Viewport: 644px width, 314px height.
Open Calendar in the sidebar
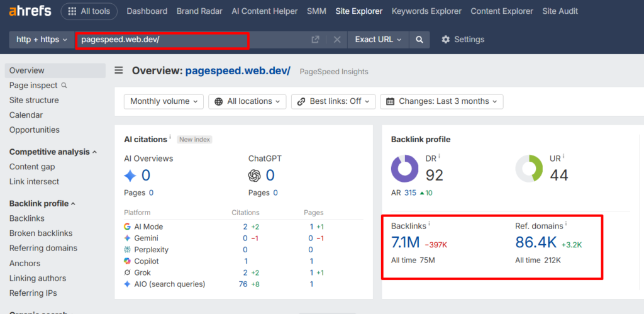(x=26, y=115)
